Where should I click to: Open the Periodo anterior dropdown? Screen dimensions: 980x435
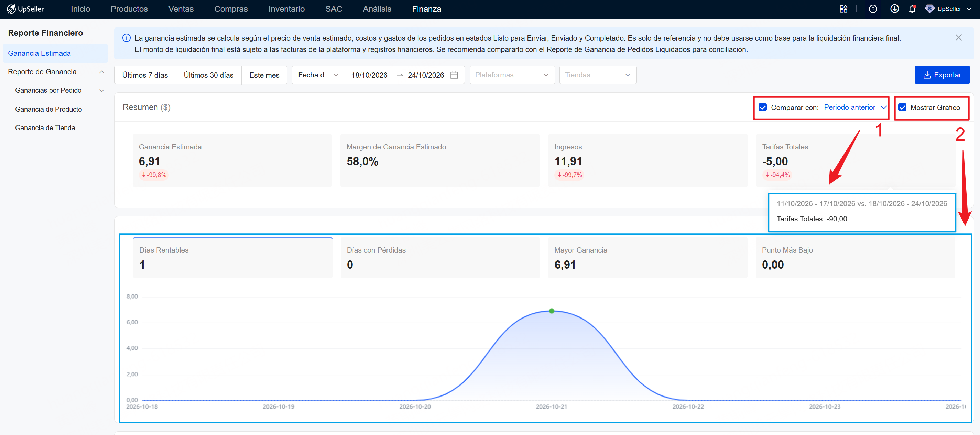click(855, 107)
